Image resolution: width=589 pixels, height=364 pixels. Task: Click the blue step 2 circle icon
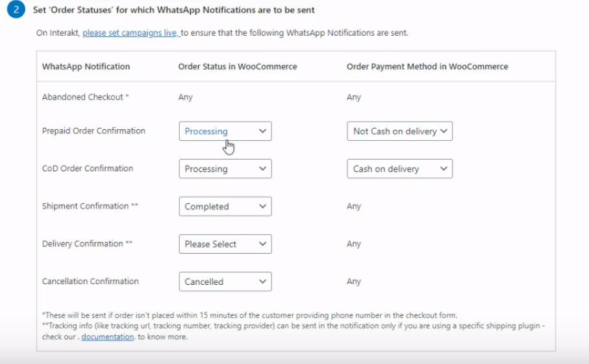click(16, 9)
